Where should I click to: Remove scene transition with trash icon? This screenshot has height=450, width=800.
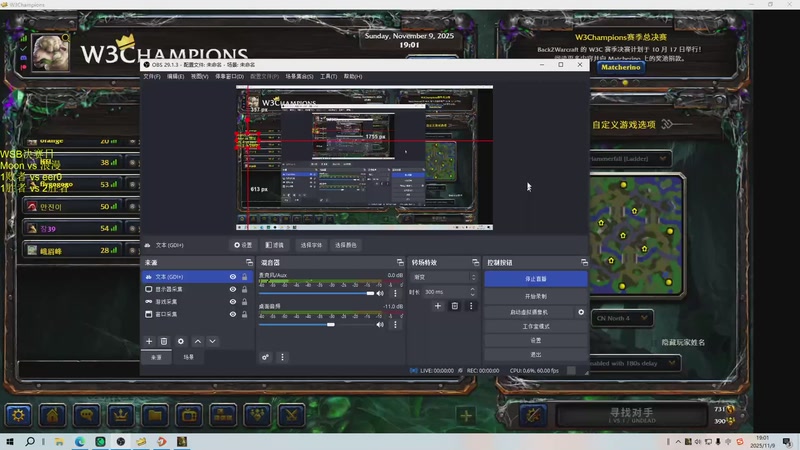[x=455, y=306]
